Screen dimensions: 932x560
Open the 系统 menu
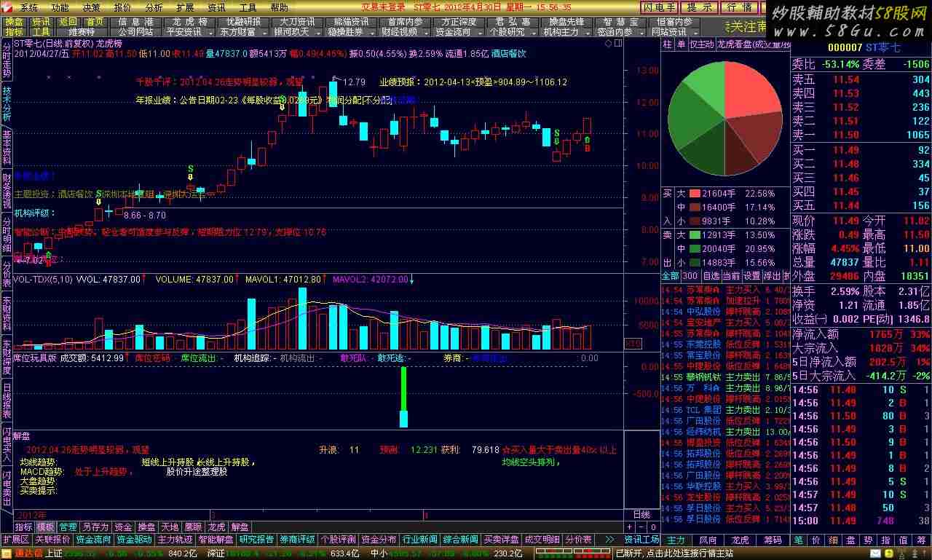pyautogui.click(x=28, y=7)
